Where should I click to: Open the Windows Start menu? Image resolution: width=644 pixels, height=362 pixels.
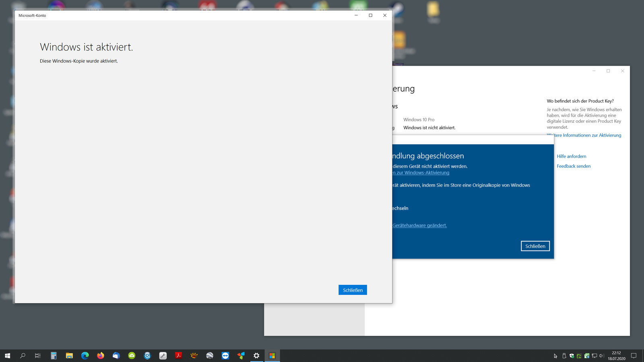(x=7, y=356)
